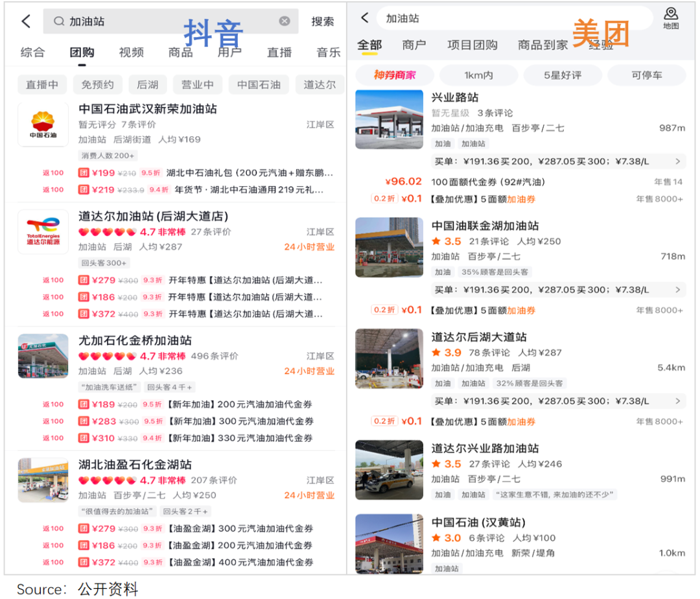Click 3.0 star rating of 中国石油 (汉黄站)
Screen dimensions: 700x599
447,538
